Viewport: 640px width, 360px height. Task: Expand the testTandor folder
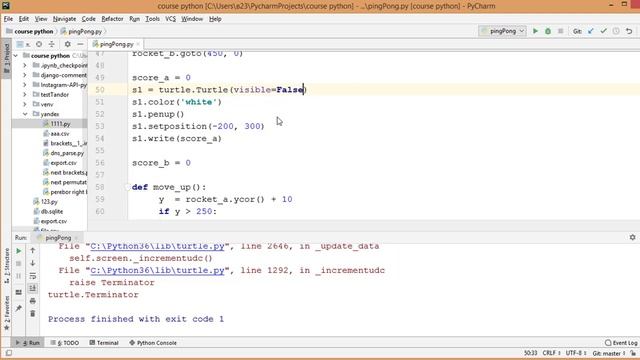24,95
